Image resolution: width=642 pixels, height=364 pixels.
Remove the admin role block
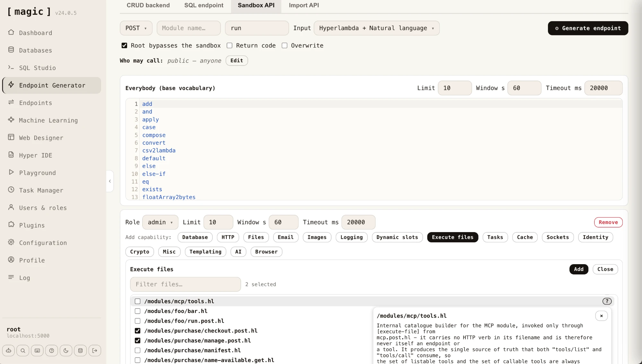(x=608, y=222)
